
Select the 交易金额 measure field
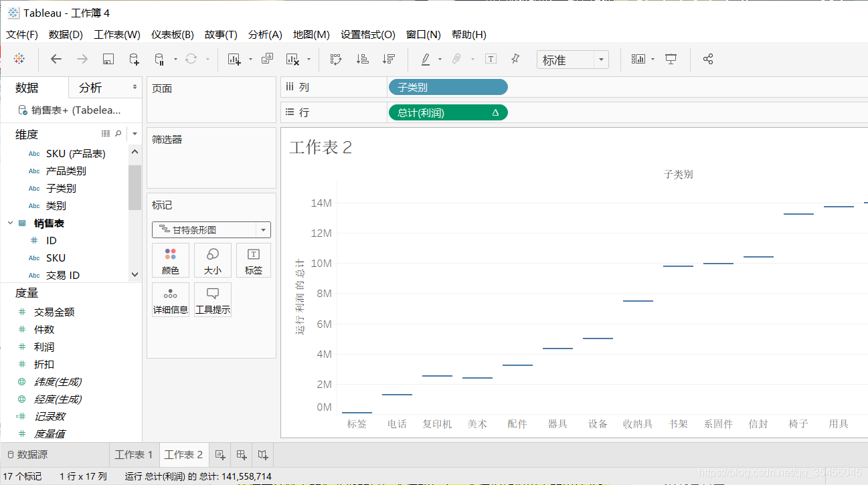click(54, 312)
